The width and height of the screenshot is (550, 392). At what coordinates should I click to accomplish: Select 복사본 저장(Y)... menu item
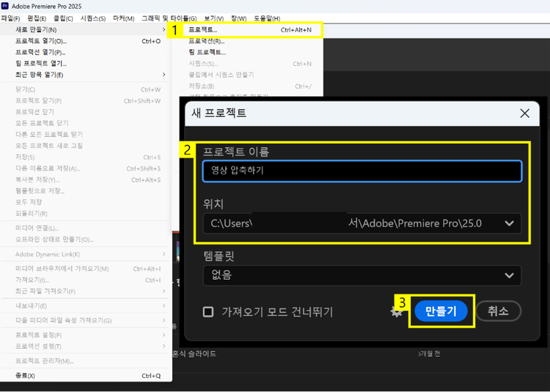[86, 180]
